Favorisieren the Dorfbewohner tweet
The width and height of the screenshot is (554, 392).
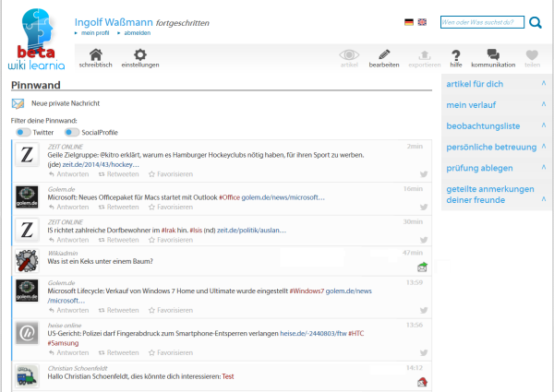(x=171, y=240)
